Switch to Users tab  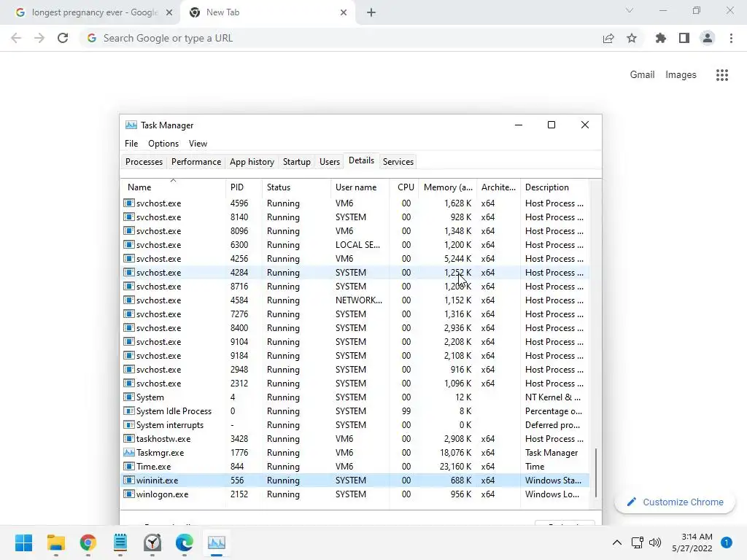click(x=330, y=162)
